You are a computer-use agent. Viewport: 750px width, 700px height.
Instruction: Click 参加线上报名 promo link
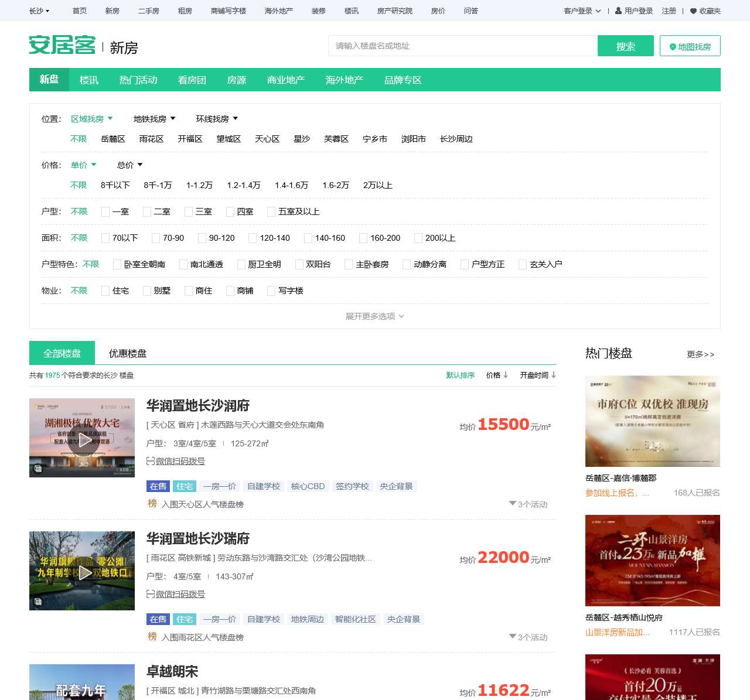(x=618, y=493)
